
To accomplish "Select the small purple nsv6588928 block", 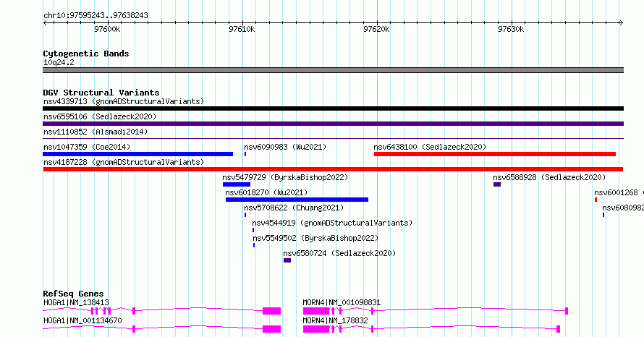I will 497,184.
